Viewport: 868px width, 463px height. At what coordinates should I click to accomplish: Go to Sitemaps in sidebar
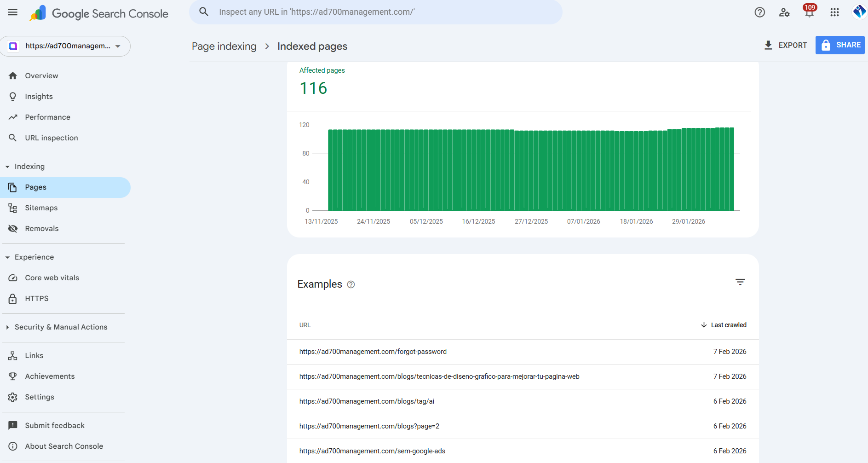coord(41,208)
